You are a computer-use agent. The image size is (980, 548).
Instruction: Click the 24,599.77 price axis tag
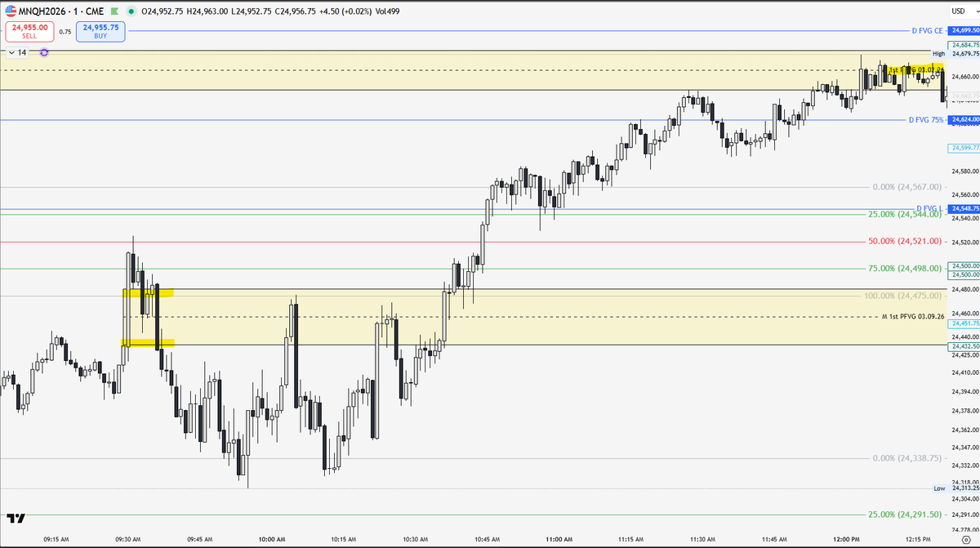click(x=964, y=148)
